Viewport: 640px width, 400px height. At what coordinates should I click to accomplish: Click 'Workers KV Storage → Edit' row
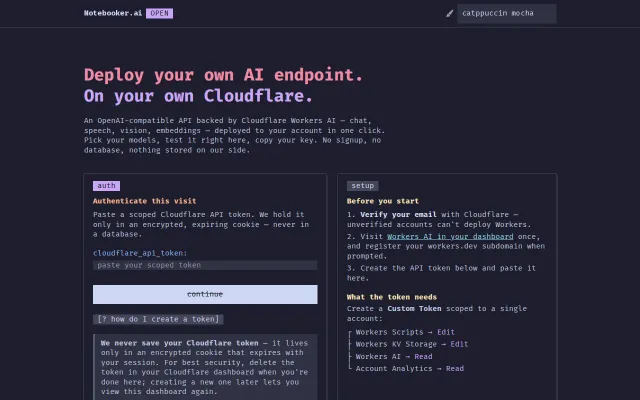tap(411, 344)
